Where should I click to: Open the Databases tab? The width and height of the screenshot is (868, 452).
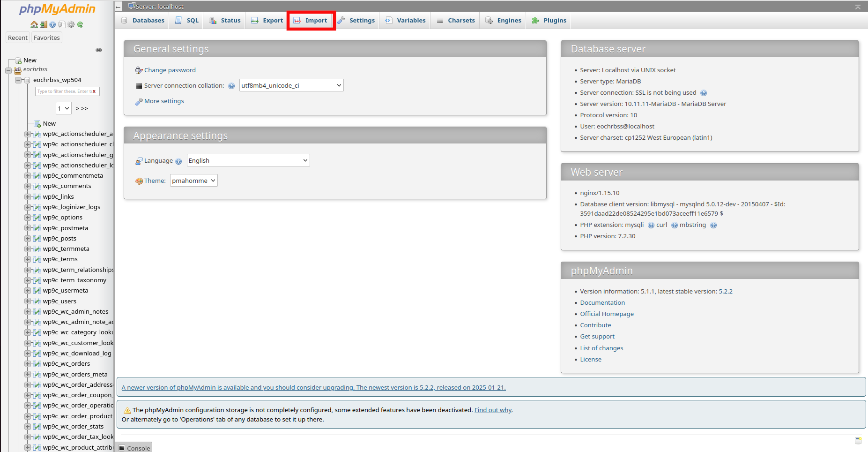coord(143,21)
